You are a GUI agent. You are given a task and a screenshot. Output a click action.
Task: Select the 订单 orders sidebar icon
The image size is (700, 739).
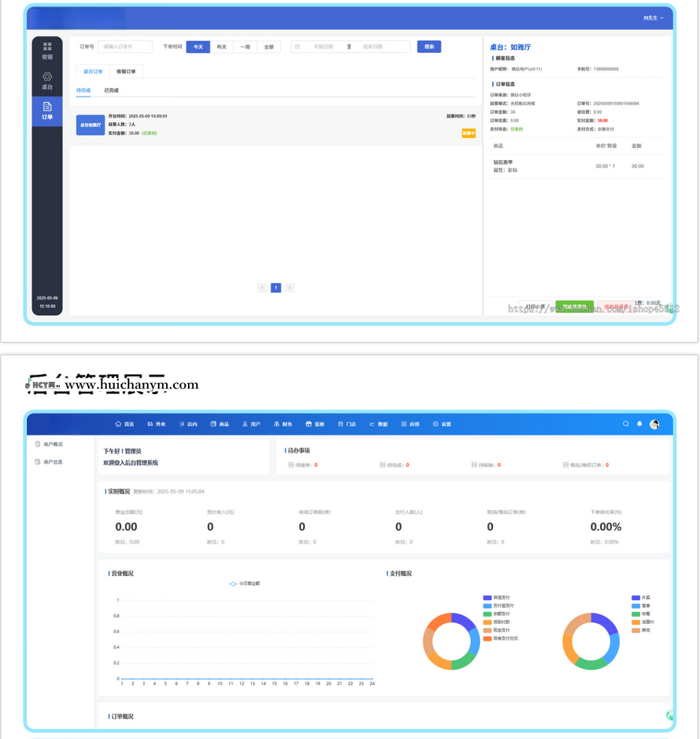47,110
